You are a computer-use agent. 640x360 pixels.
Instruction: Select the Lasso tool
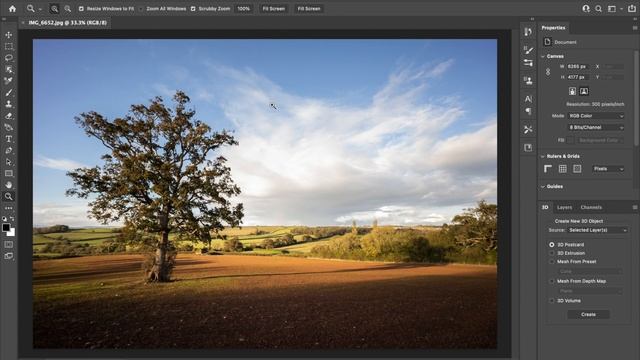[9, 58]
